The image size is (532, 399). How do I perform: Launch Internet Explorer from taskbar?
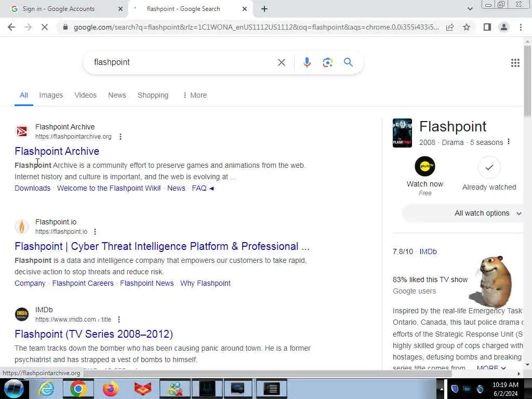[x=46, y=389]
